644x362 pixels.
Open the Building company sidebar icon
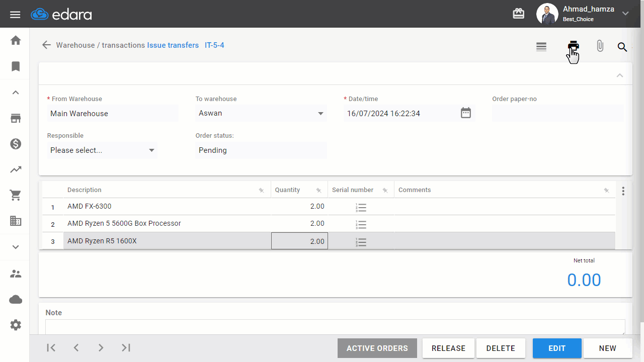click(16, 221)
